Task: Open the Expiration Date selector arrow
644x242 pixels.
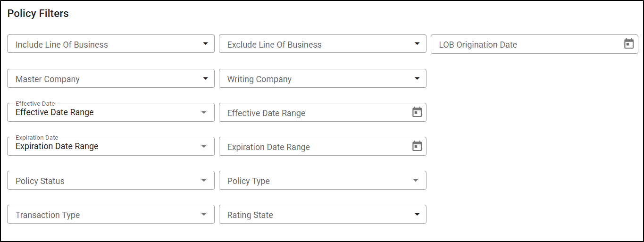Action: coord(204,147)
